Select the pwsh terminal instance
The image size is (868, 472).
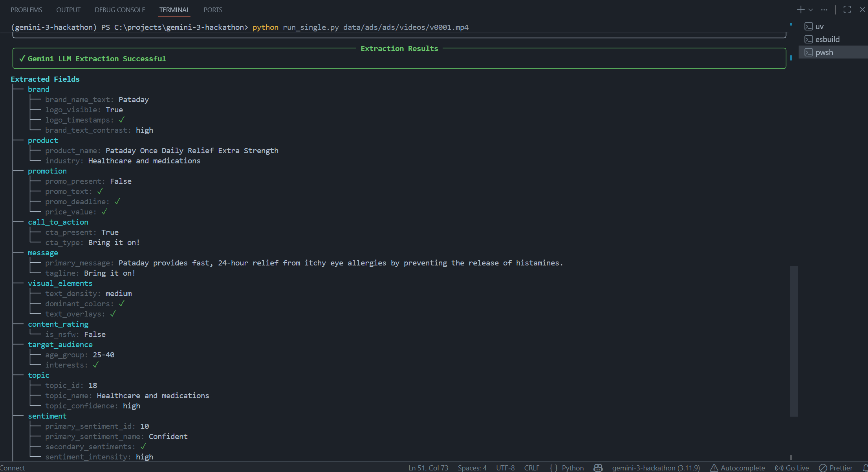pos(824,52)
